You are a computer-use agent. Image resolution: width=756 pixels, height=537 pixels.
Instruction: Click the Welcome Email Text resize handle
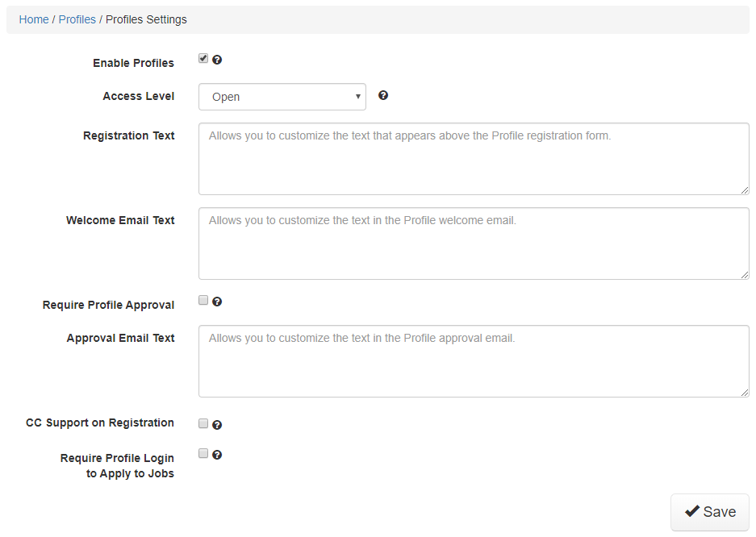(744, 274)
